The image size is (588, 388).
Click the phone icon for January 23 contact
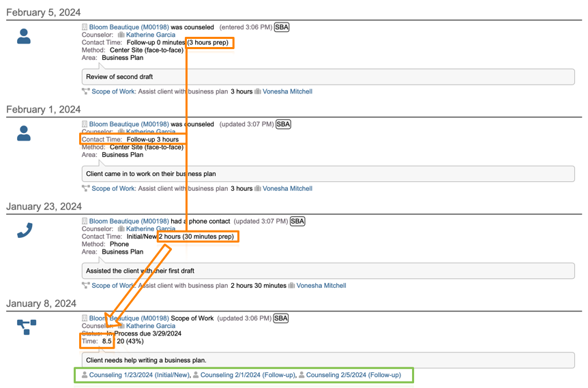click(x=25, y=230)
